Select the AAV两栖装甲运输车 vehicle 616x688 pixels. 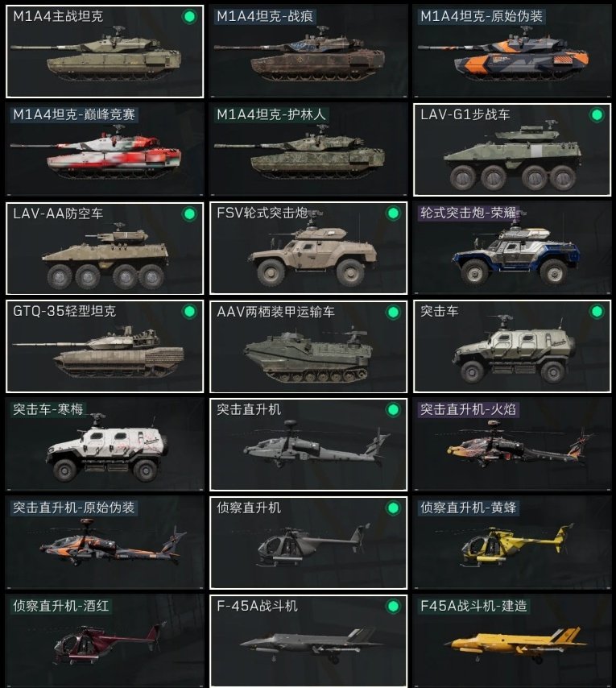coord(308,346)
